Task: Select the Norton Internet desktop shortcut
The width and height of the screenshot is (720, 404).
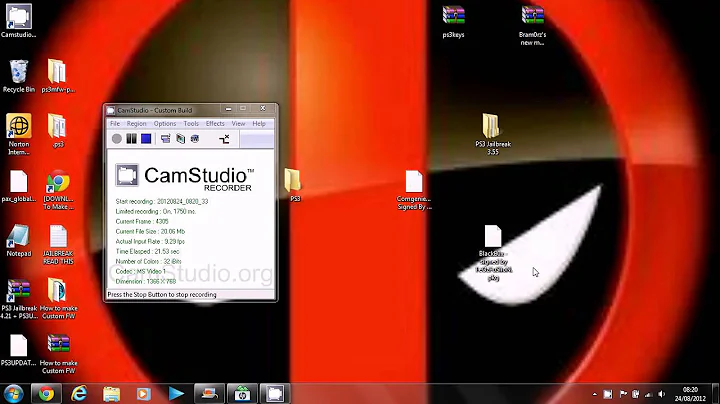Action: point(18,134)
